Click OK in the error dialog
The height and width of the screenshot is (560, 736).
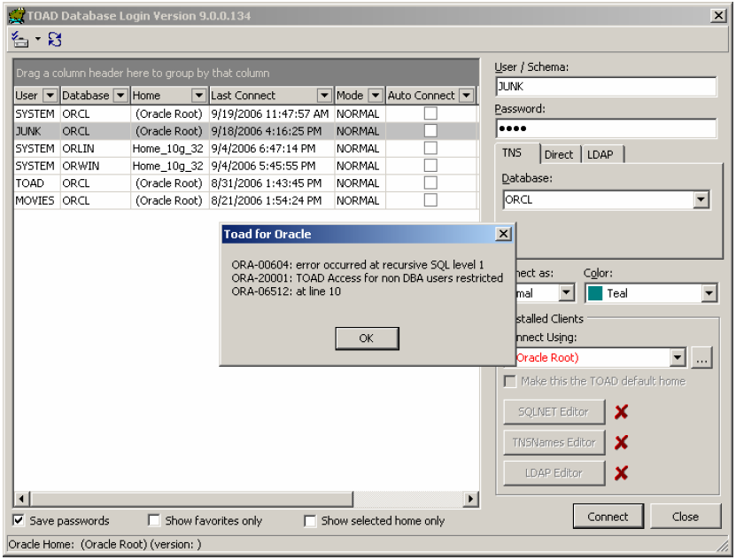click(x=367, y=338)
